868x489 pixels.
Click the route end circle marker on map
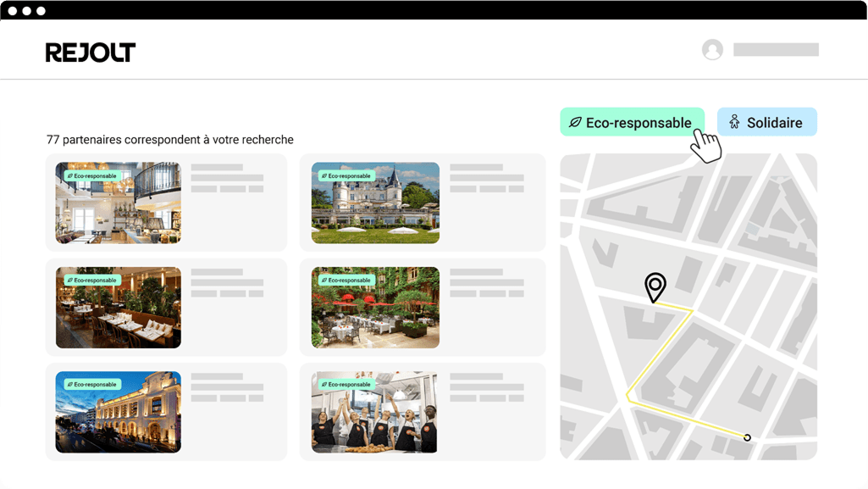click(x=747, y=437)
